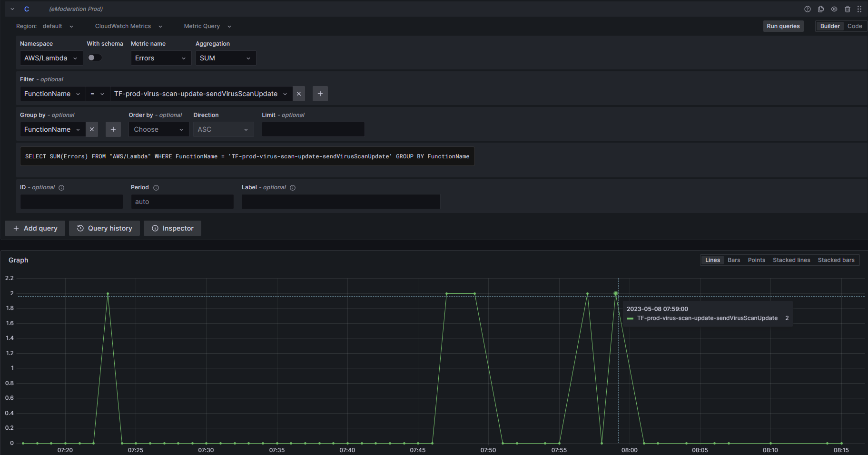Image resolution: width=868 pixels, height=455 pixels.
Task: Remove the FunctionName filter with the X icon
Action: pyautogui.click(x=299, y=94)
